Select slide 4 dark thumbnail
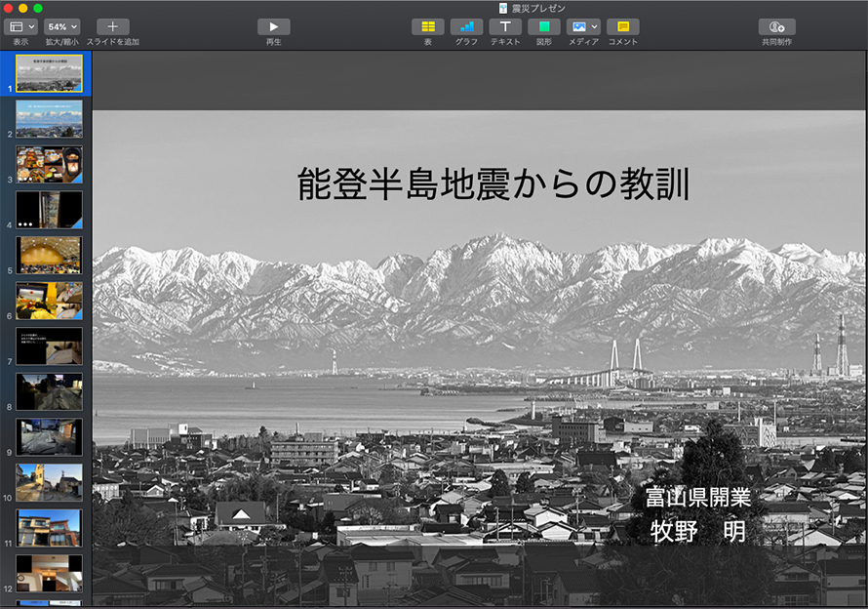Viewport: 868px width, 609px height. pyautogui.click(x=50, y=210)
